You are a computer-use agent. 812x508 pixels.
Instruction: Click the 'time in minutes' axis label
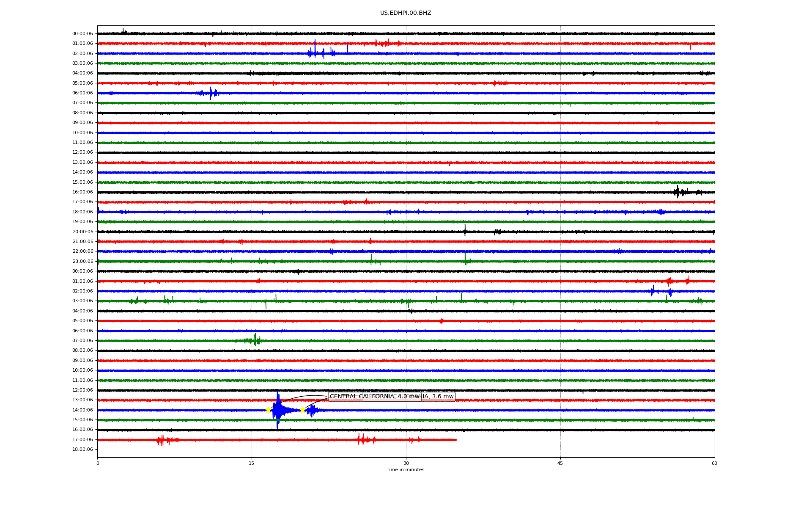pyautogui.click(x=405, y=470)
